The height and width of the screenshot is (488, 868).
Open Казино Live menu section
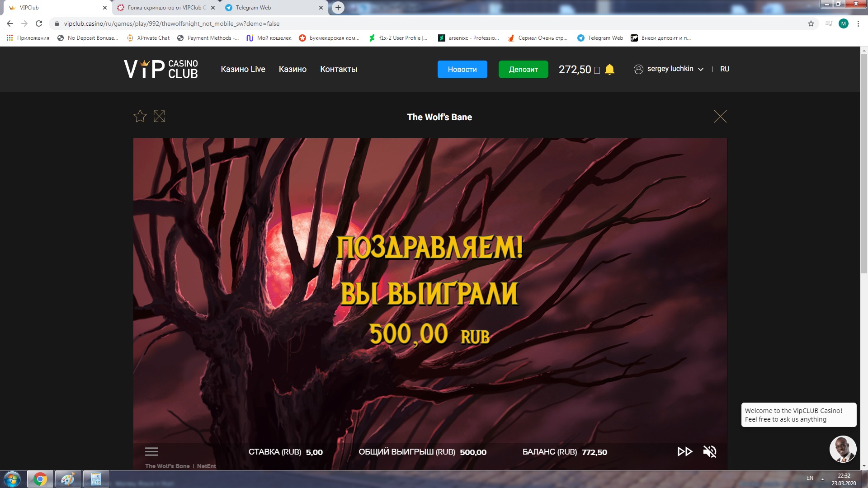click(x=243, y=69)
